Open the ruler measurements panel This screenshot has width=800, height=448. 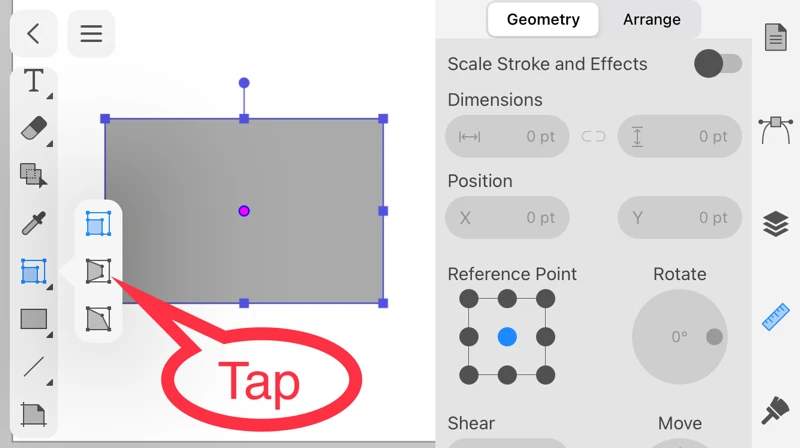click(x=776, y=317)
